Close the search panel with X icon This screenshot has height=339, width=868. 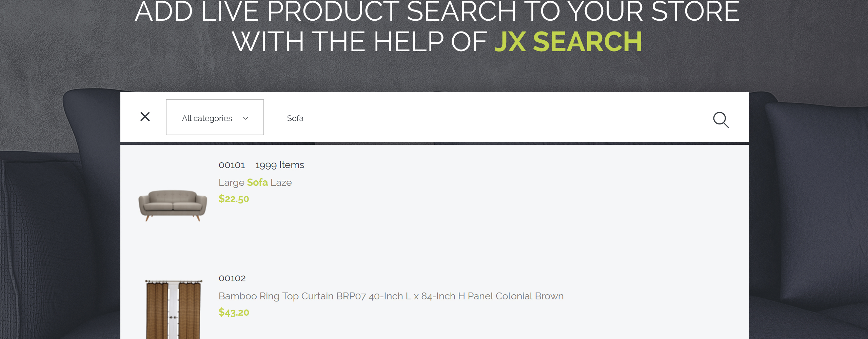[x=145, y=117]
